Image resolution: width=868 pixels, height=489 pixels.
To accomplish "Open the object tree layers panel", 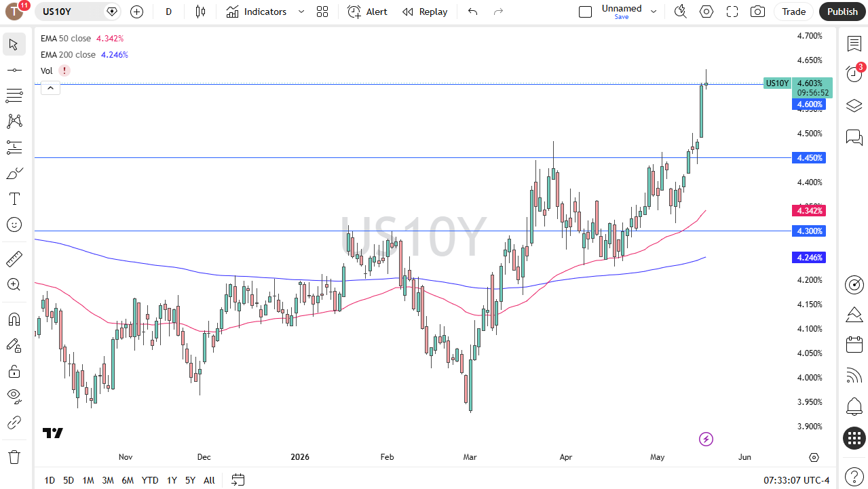I will [854, 106].
